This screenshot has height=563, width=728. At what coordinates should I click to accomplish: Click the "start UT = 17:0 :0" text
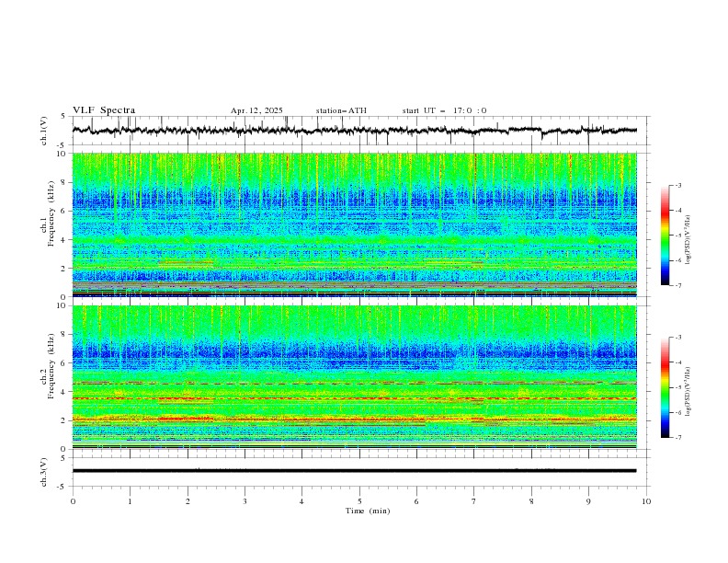pos(444,110)
